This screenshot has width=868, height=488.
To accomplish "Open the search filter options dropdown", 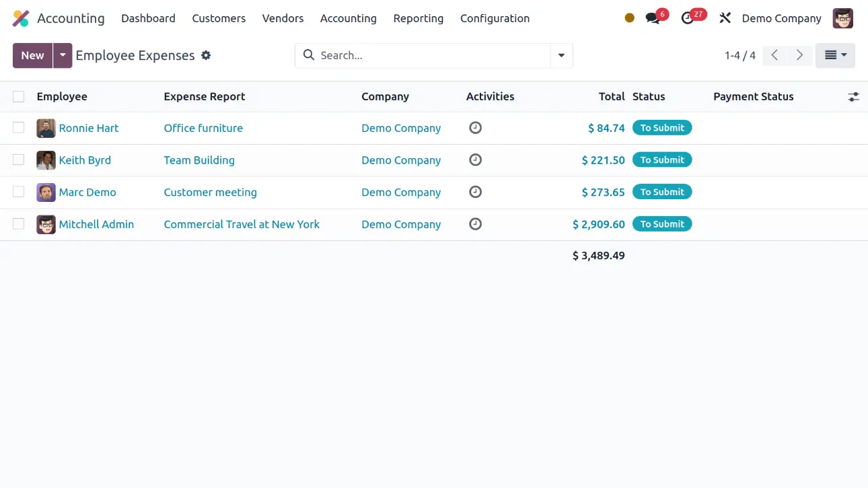I will click(561, 55).
